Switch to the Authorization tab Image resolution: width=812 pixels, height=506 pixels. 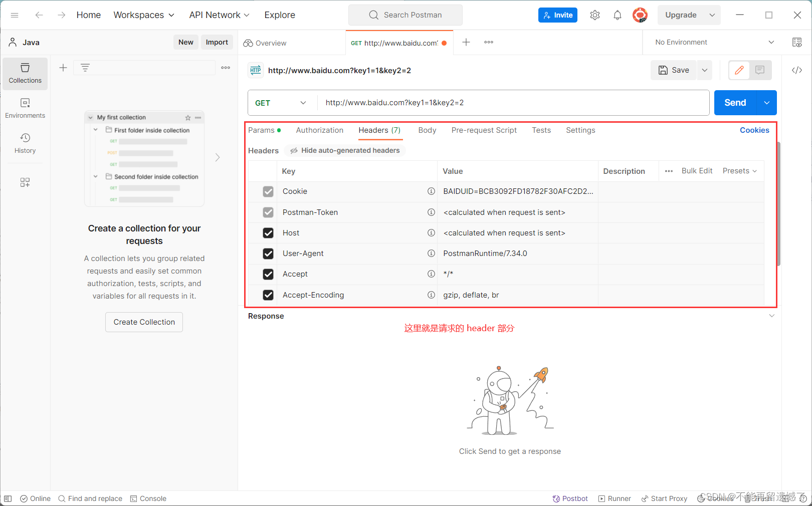pyautogui.click(x=320, y=130)
